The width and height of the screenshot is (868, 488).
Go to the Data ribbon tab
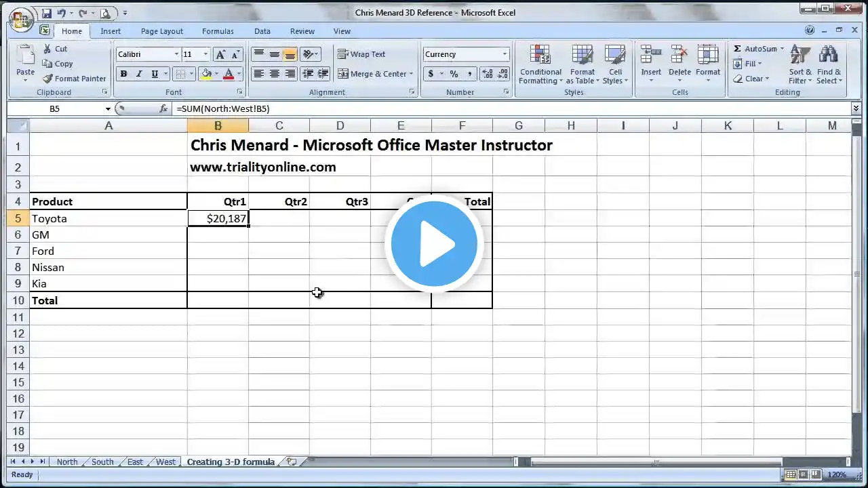tap(262, 31)
